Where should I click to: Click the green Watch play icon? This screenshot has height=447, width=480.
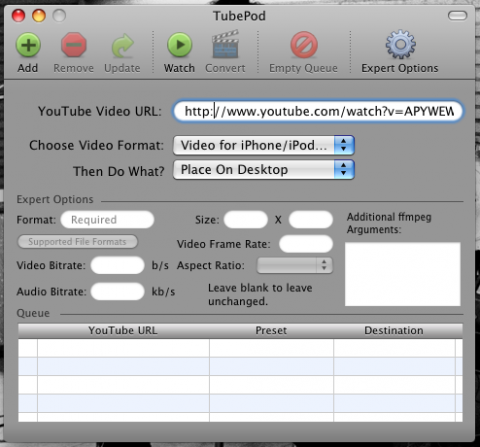(x=179, y=45)
